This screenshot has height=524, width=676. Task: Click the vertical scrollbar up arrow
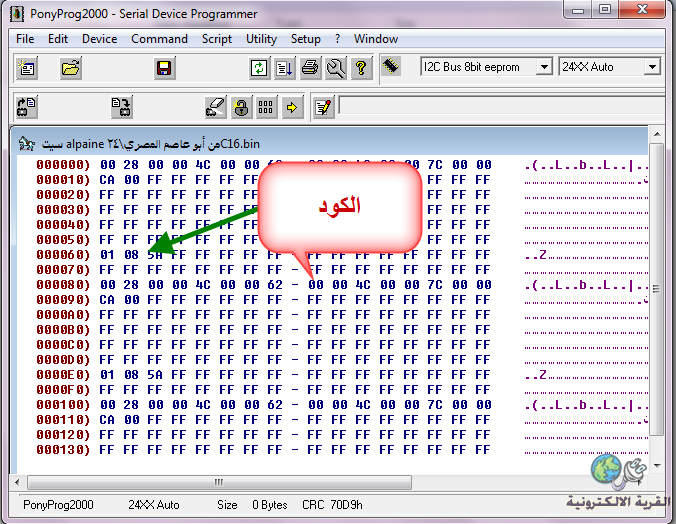657,135
